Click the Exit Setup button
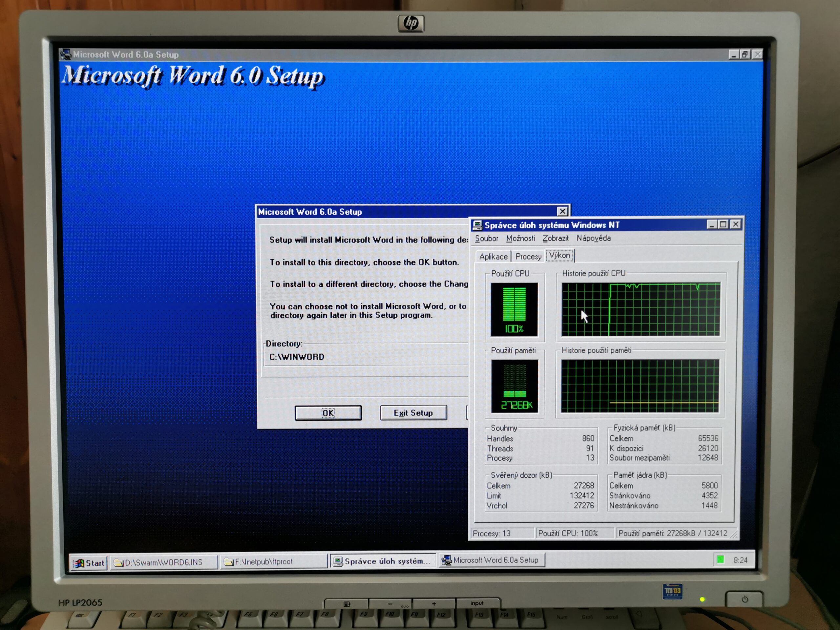Image resolution: width=840 pixels, height=630 pixels. tap(413, 413)
